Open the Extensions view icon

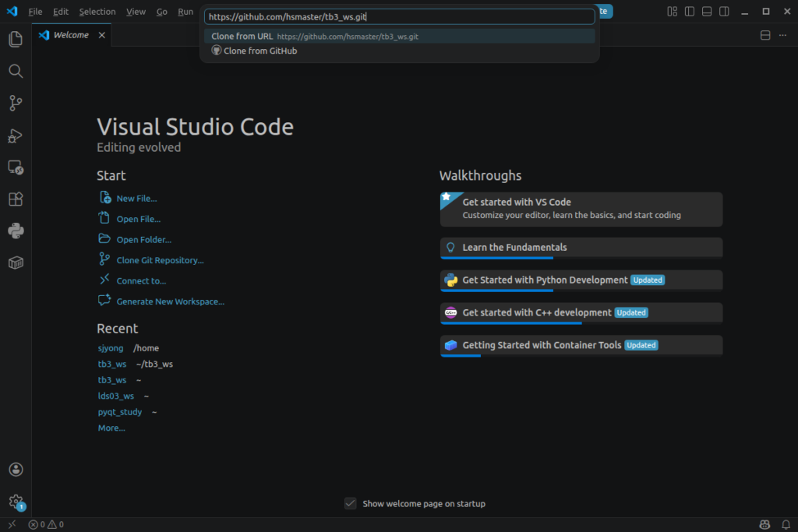(x=16, y=199)
